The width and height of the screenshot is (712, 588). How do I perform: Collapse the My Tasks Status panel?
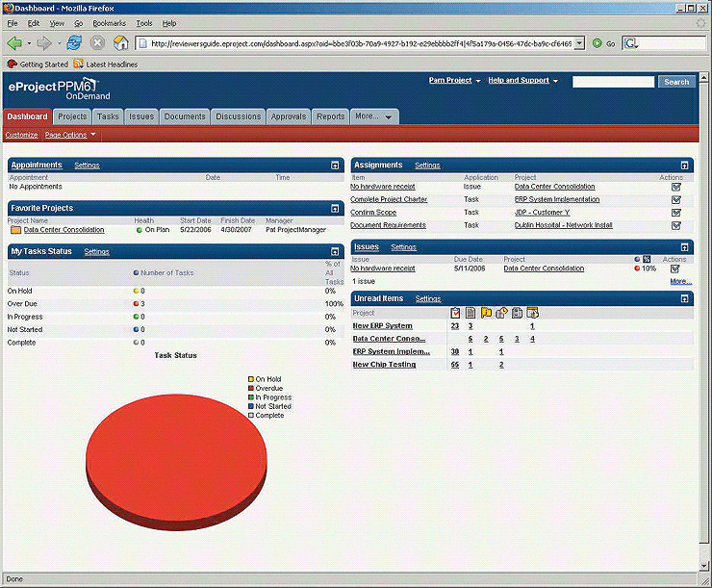[335, 251]
